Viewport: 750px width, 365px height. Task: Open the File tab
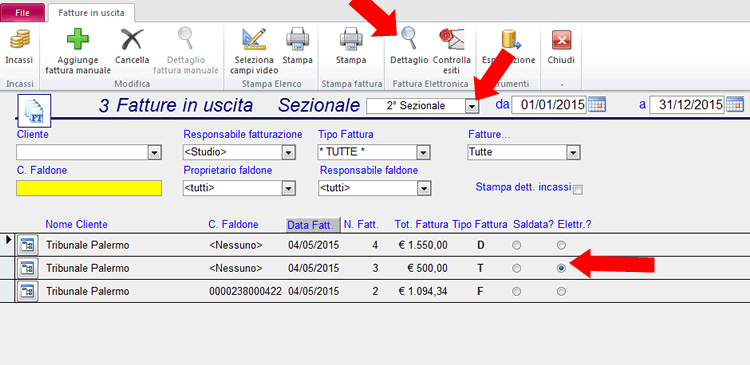(22, 13)
